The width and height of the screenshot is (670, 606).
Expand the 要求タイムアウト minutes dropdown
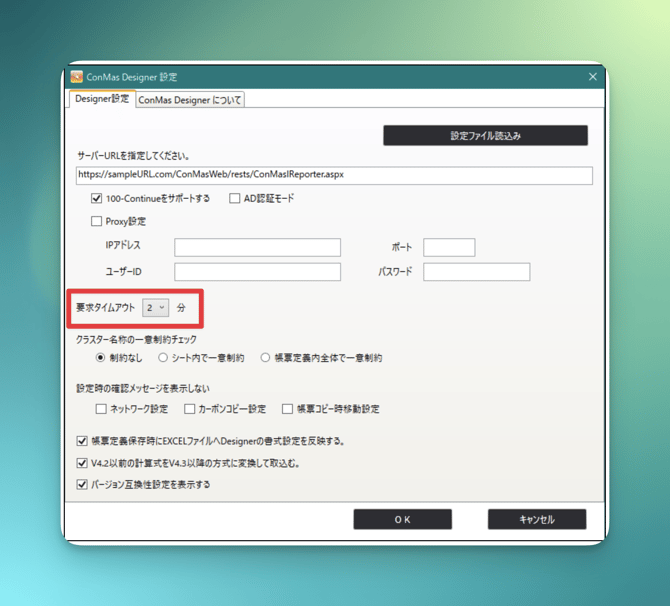pos(155,308)
